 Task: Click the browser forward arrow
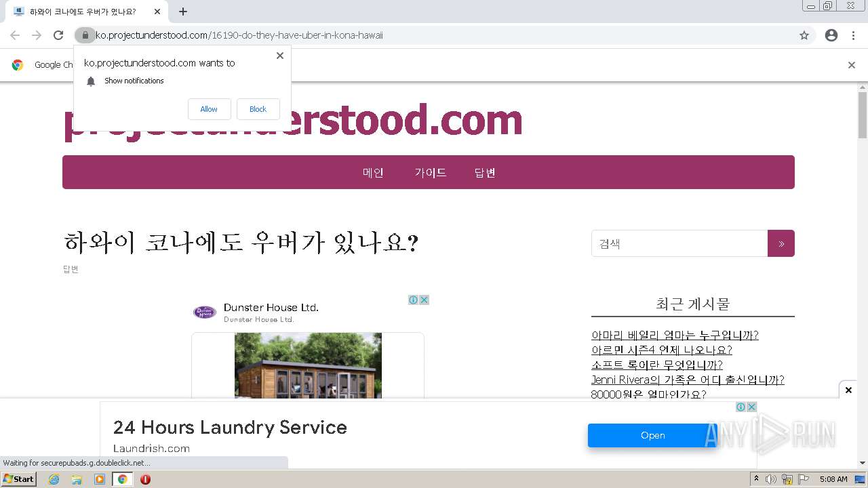point(37,35)
